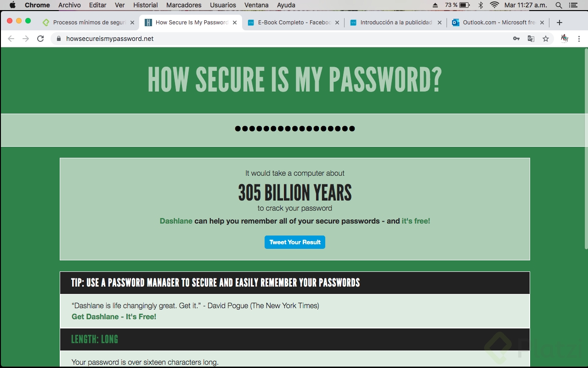Screen dimensions: 588x368
Task: Open a new tab with the plus button
Action: pyautogui.click(x=559, y=23)
